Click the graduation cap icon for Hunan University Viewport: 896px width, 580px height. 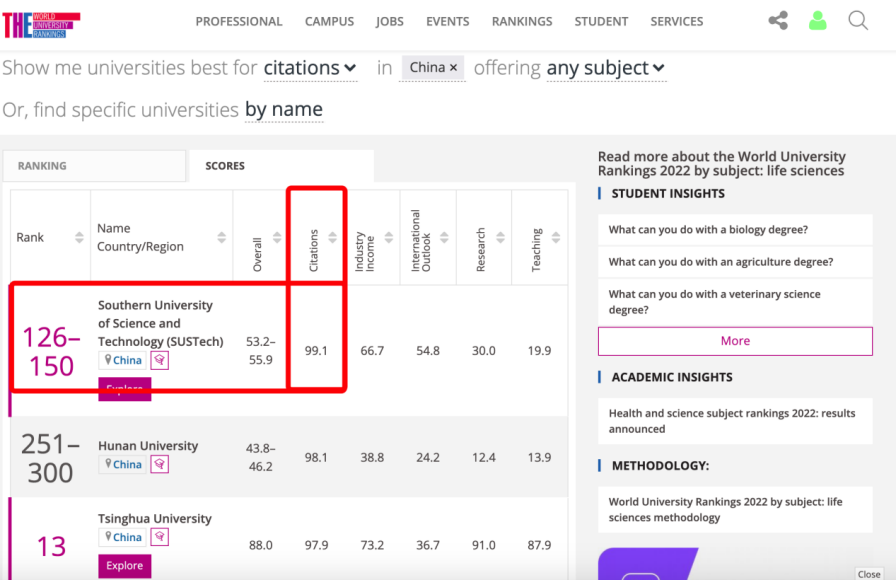(x=159, y=464)
